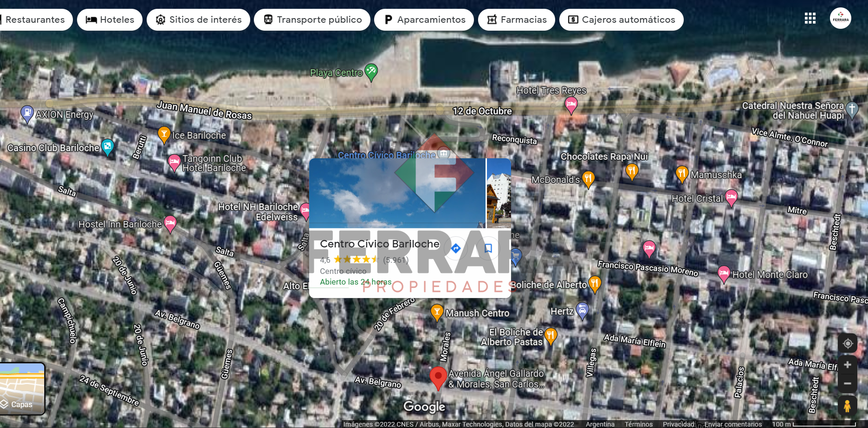Select Hotel Monte Claro pin
Viewport: 868px width, 428px height.
click(724, 274)
